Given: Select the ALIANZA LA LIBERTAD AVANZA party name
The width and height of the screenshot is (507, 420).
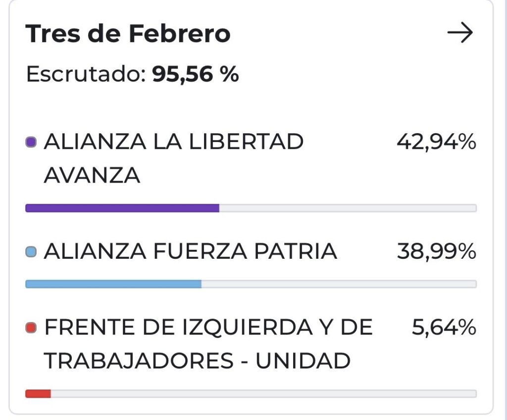Looking at the screenshot, I should tap(173, 158).
